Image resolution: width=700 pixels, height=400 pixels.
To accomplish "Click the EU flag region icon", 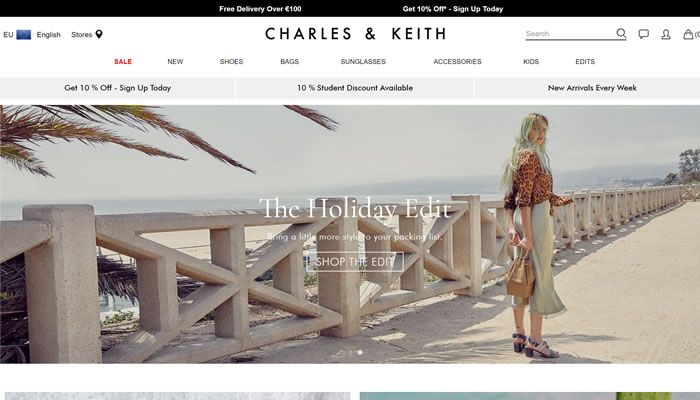I will pyautogui.click(x=24, y=34).
